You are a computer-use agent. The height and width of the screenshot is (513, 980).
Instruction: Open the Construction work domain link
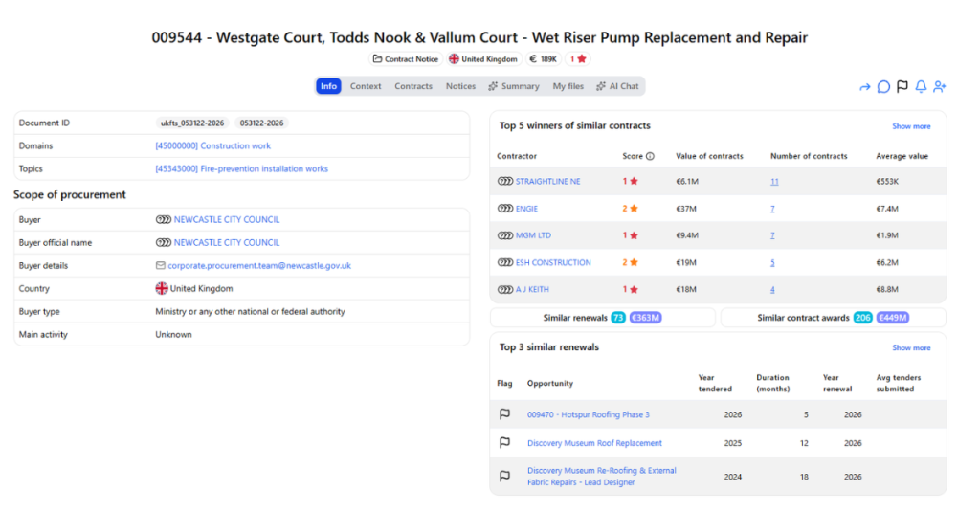[213, 145]
